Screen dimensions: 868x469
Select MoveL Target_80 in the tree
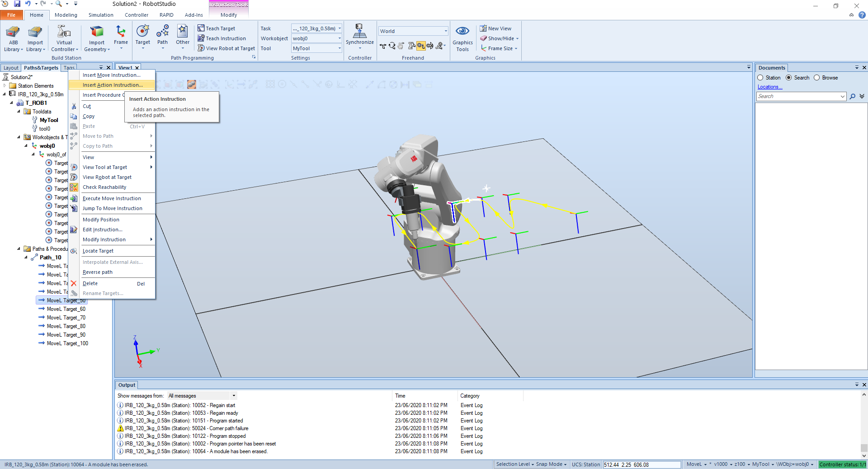(x=66, y=326)
